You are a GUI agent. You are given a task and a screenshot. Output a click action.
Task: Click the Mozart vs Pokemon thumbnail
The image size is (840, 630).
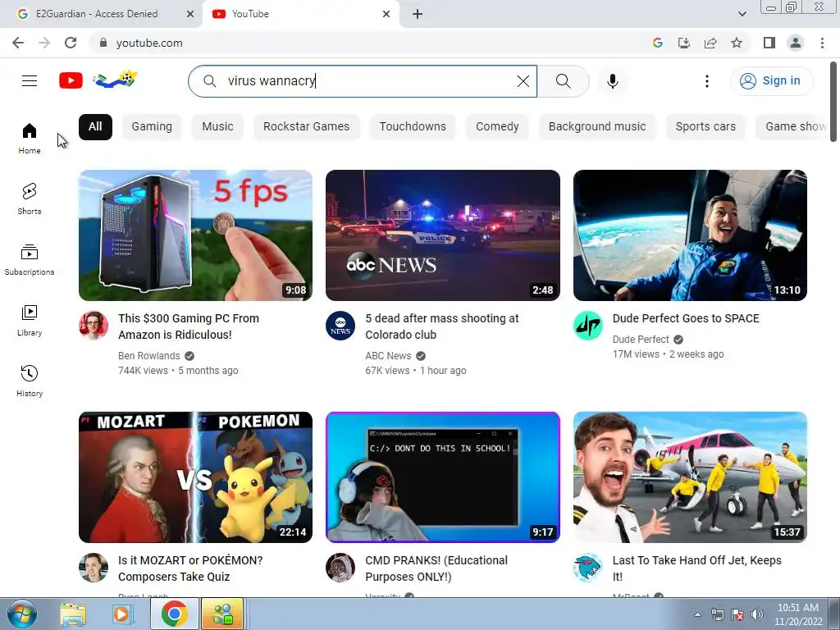[195, 477]
